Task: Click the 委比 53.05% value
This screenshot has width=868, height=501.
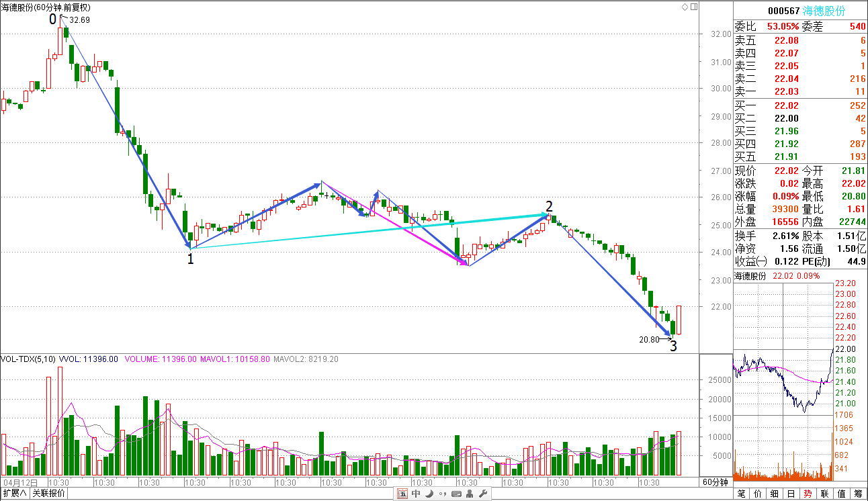Action: pos(783,27)
